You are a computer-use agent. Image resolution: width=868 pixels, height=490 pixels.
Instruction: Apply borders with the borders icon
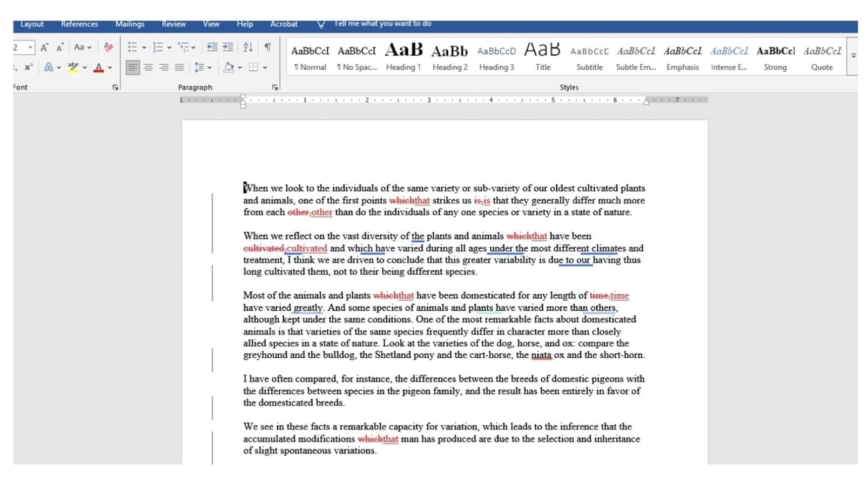(253, 67)
